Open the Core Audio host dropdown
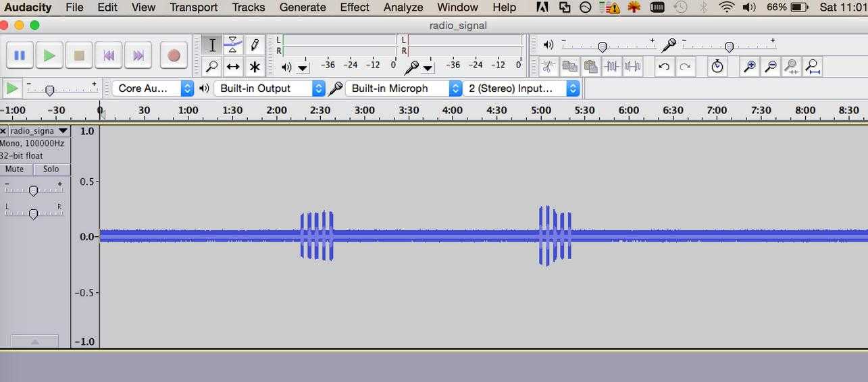 click(x=153, y=88)
